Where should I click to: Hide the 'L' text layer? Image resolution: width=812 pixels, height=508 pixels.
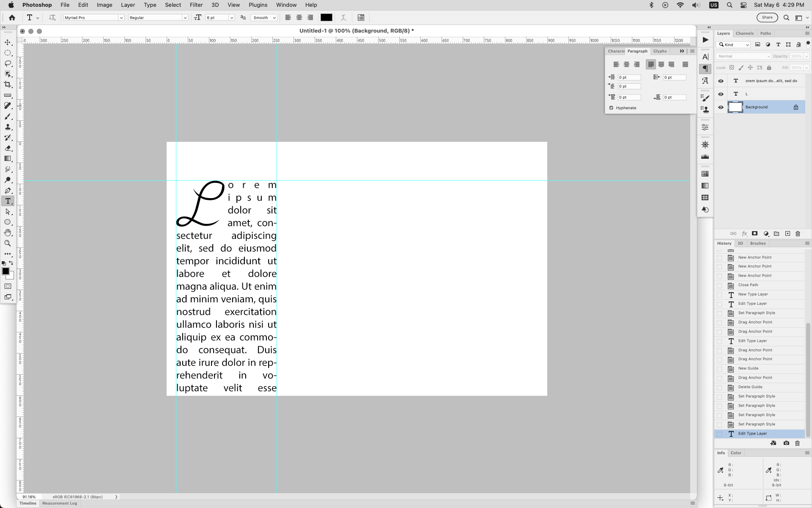pos(721,94)
